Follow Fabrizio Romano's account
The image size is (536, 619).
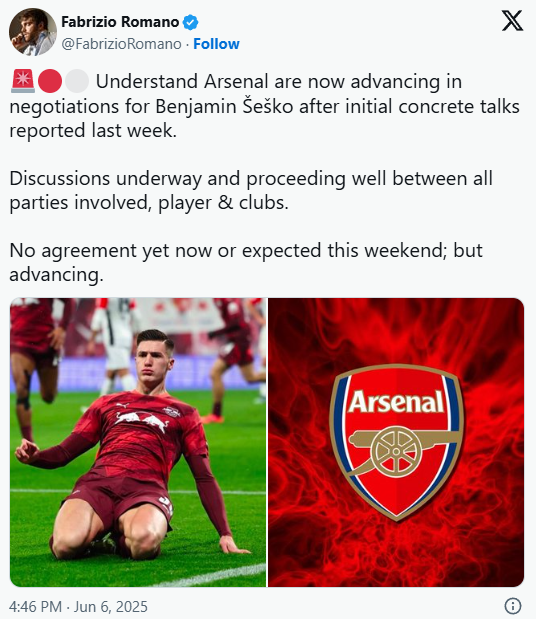coord(216,44)
